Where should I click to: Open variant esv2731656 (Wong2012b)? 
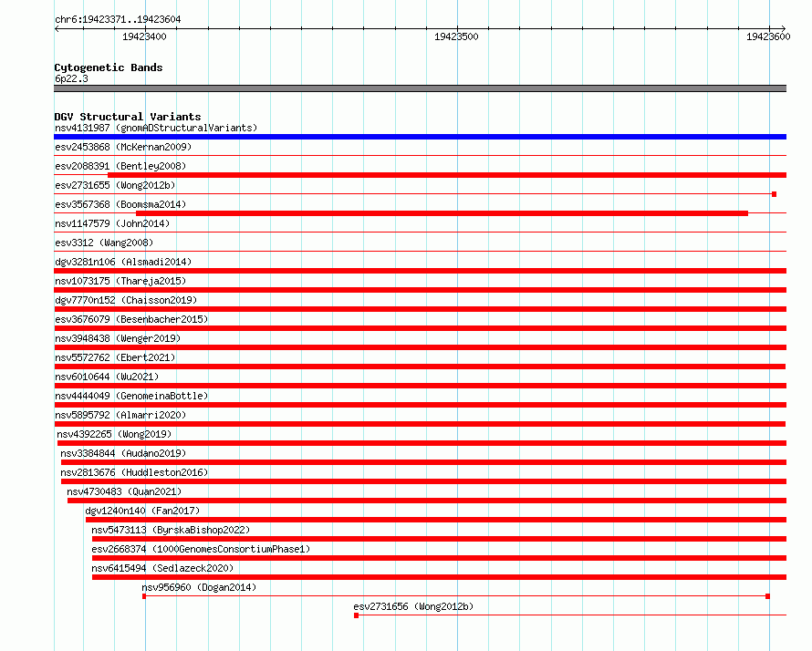click(x=413, y=606)
